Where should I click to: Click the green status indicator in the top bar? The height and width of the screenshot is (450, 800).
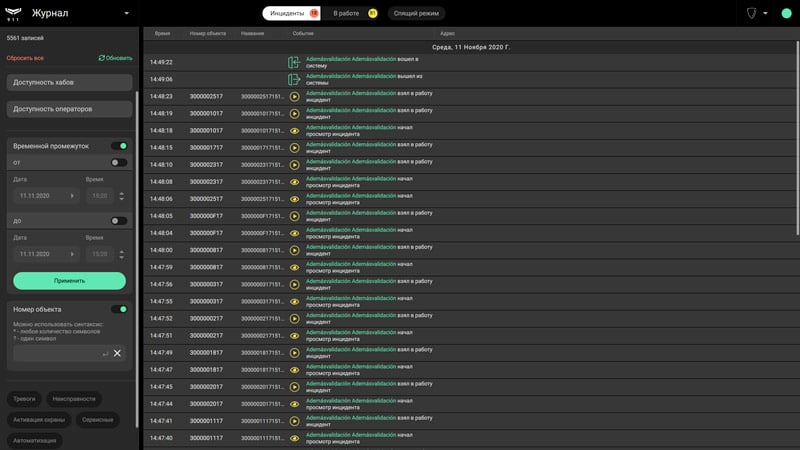786,13
